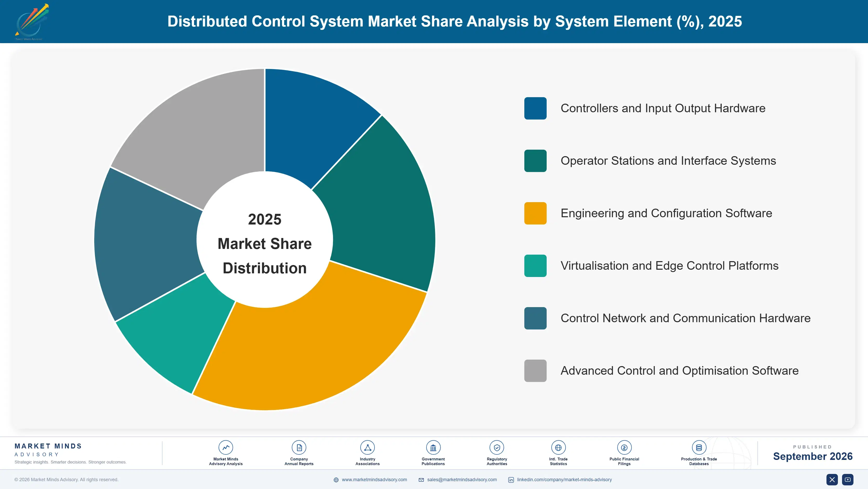Open www.marketmindsadvisory.com link
This screenshot has height=489, width=868.
[374, 480]
